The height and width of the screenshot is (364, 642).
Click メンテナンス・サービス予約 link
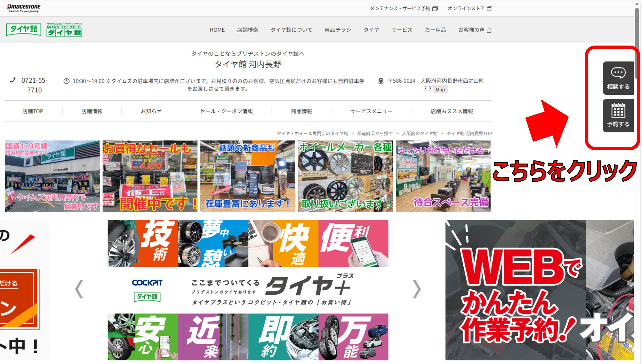click(400, 9)
